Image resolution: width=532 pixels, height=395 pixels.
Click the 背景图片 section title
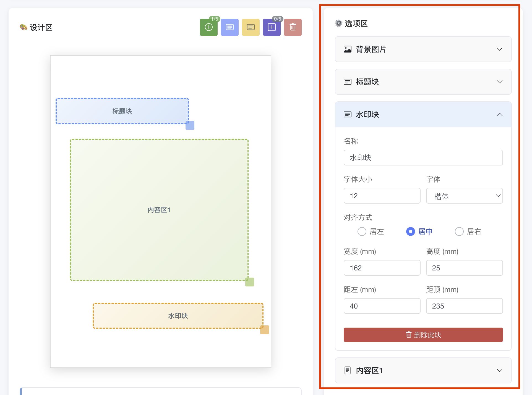point(371,49)
